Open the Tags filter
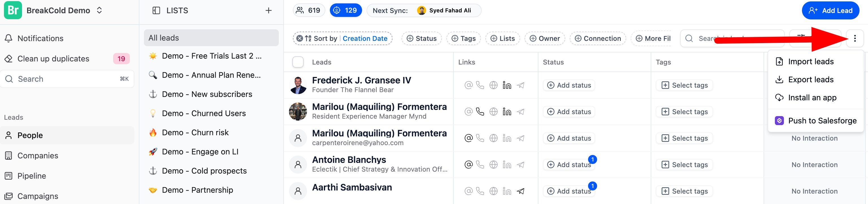The width and height of the screenshot is (868, 204). click(x=464, y=38)
